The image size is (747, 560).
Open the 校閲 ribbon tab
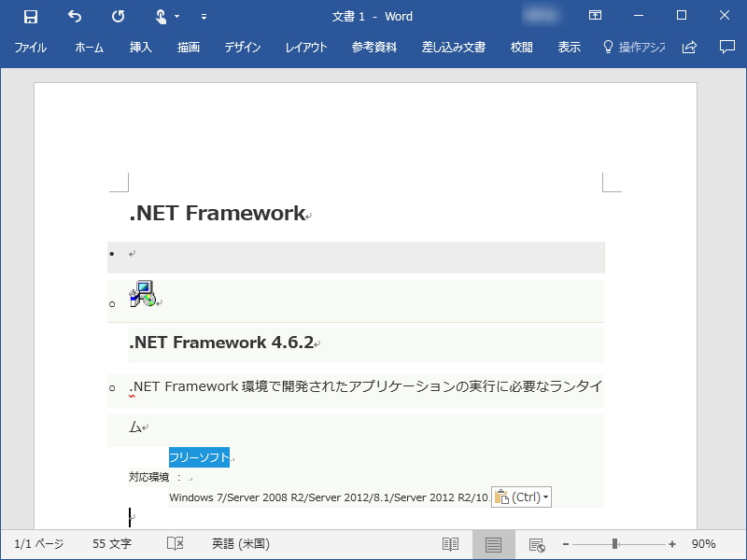coord(521,48)
